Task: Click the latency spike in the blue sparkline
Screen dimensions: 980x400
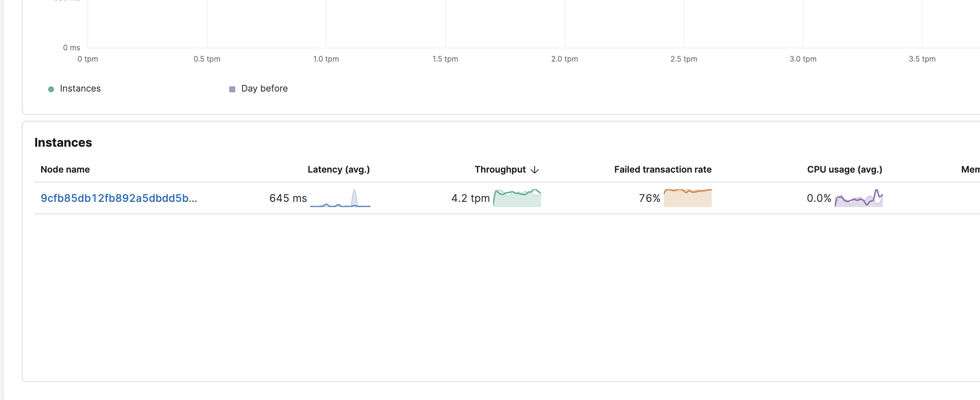Action: pos(355,195)
